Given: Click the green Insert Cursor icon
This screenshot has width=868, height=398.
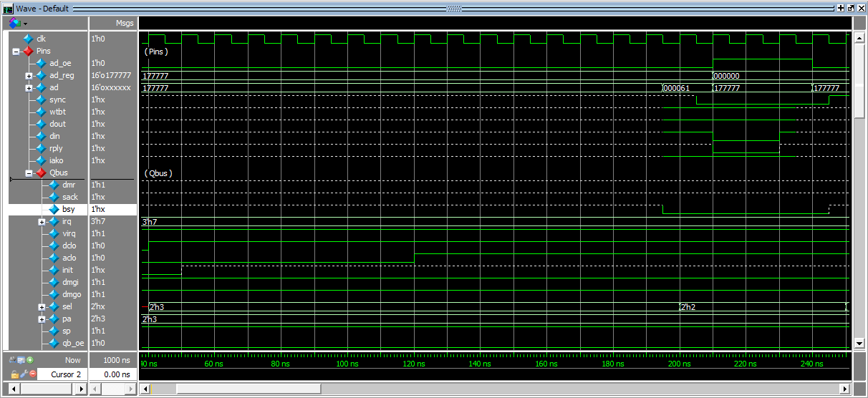Looking at the screenshot, I should [x=30, y=360].
